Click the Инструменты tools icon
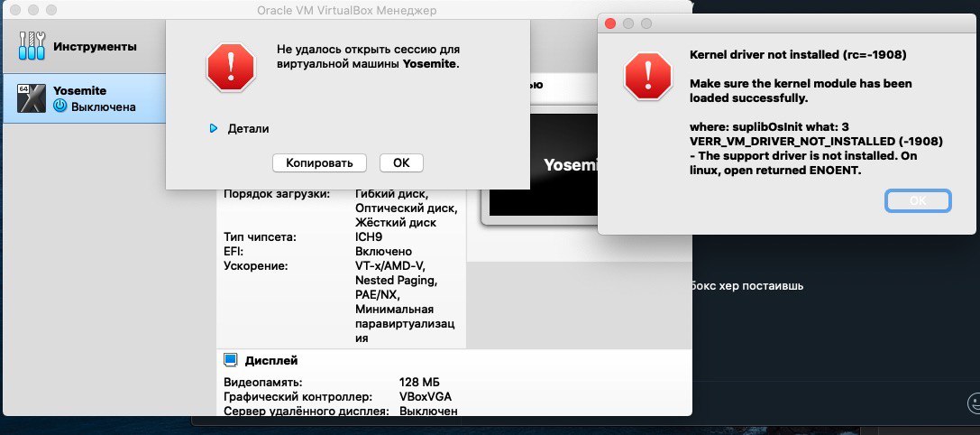 [32, 46]
